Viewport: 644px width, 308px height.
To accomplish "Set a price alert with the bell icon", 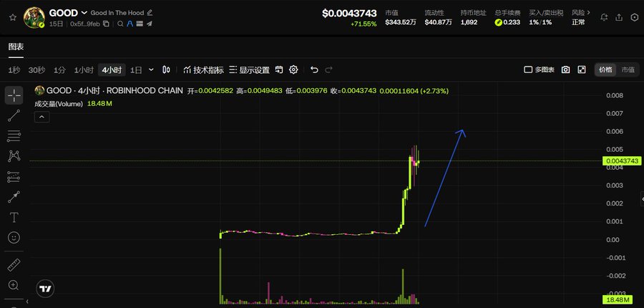I will tap(604, 17).
